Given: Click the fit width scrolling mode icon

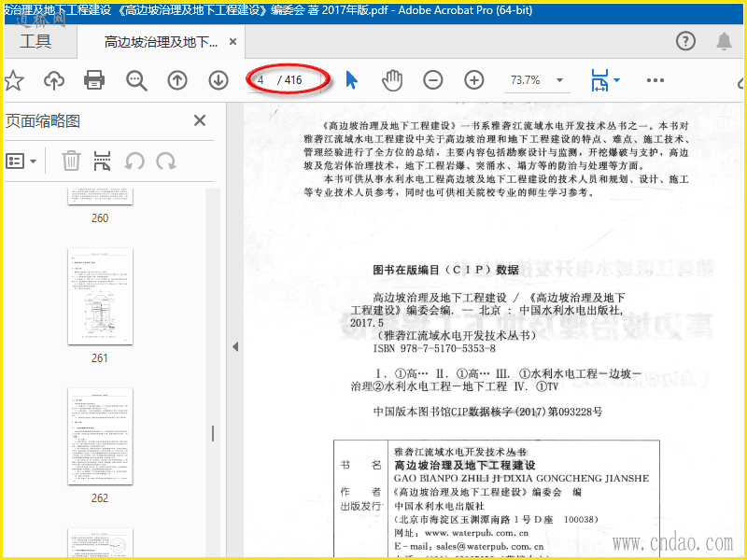Looking at the screenshot, I should coord(599,80).
